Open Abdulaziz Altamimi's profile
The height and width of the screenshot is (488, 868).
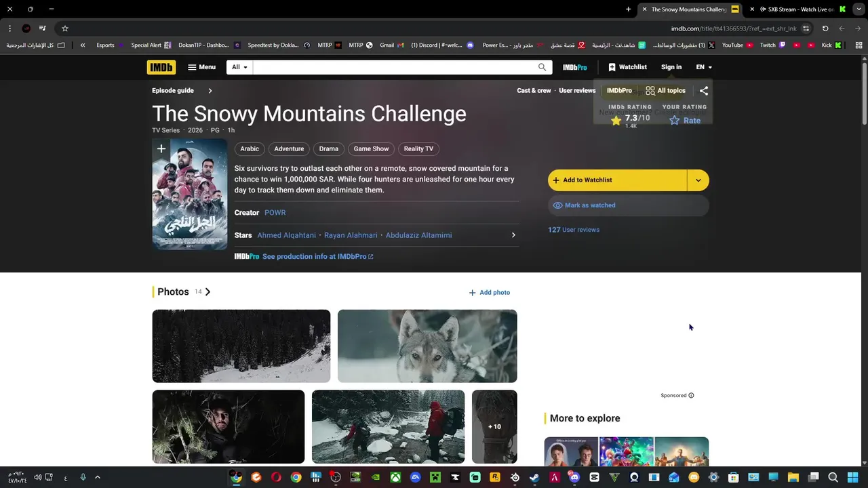click(x=418, y=235)
